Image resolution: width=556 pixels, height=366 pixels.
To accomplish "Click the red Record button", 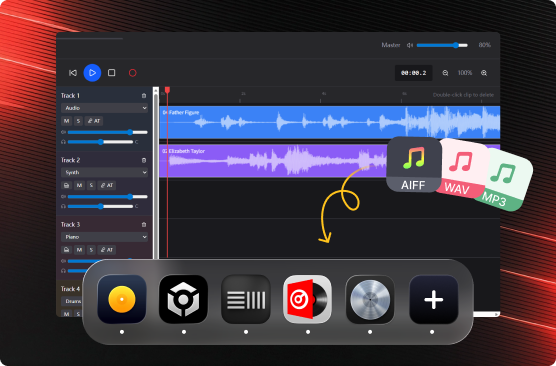I will tap(133, 73).
